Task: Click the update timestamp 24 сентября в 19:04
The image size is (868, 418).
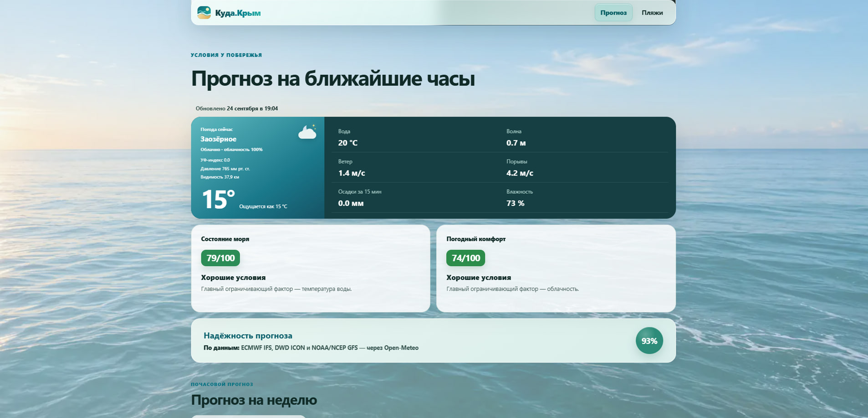Action: [252, 108]
